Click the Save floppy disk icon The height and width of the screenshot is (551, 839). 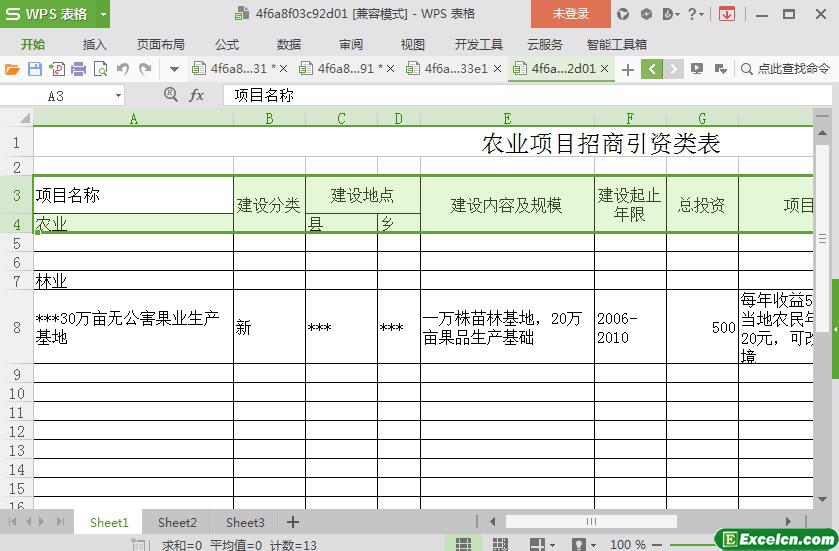pos(35,69)
